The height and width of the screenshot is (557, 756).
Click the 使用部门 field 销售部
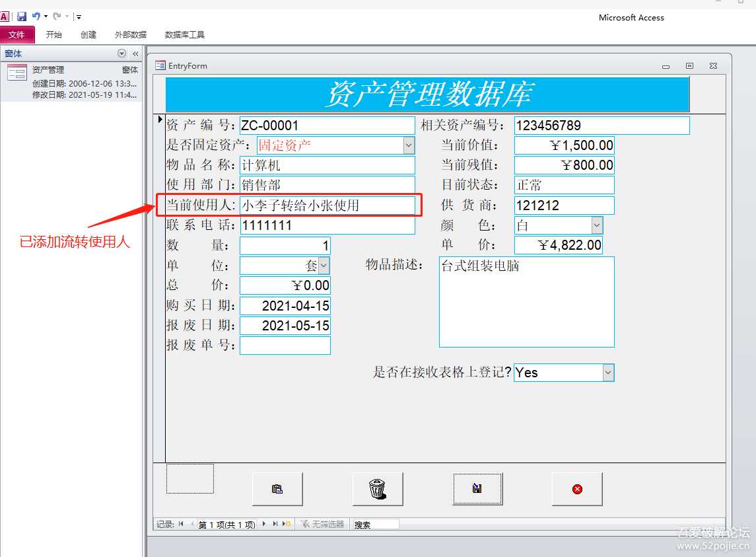(327, 186)
